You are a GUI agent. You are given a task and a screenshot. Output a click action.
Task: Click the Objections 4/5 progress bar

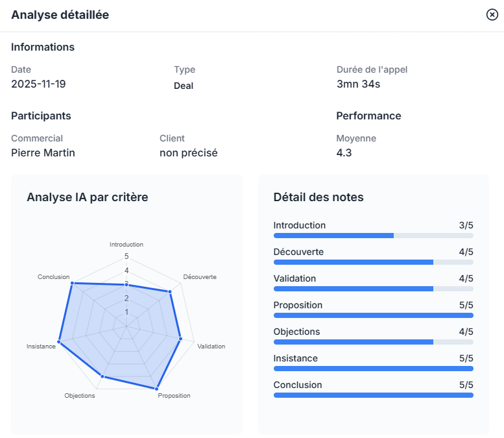click(x=373, y=342)
